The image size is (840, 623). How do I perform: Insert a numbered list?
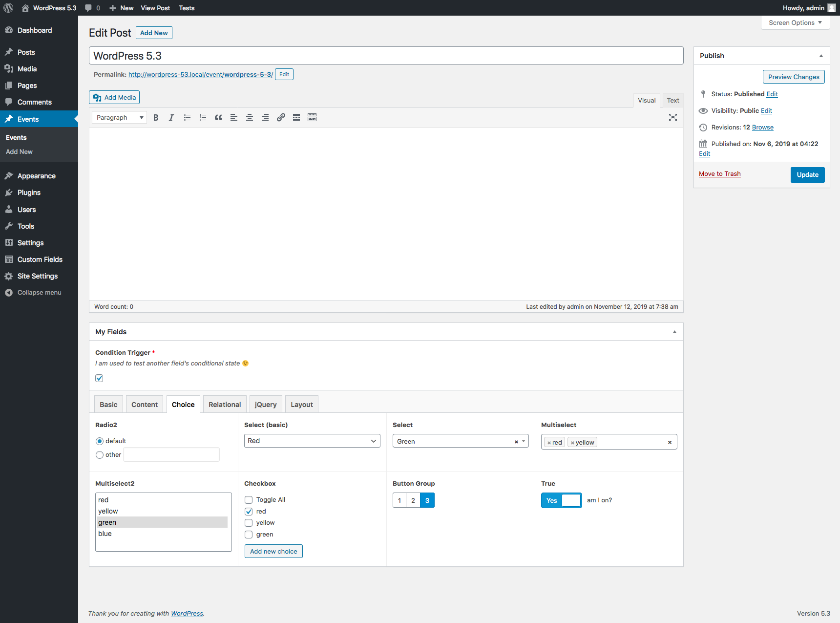coord(203,117)
